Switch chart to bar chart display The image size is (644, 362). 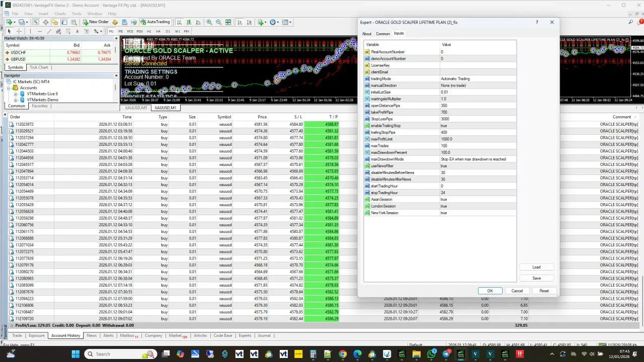(179, 22)
